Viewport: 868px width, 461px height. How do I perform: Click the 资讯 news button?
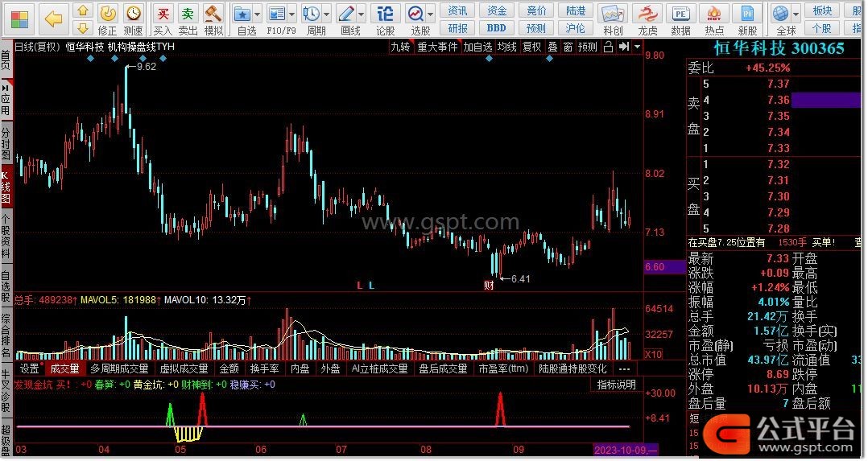(457, 10)
